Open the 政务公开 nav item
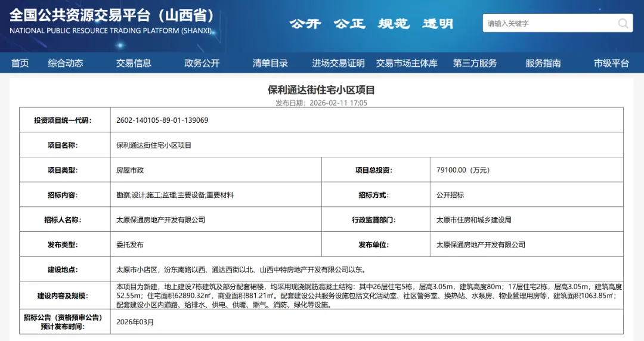Viewport: 644px width, 341px height. coord(202,63)
